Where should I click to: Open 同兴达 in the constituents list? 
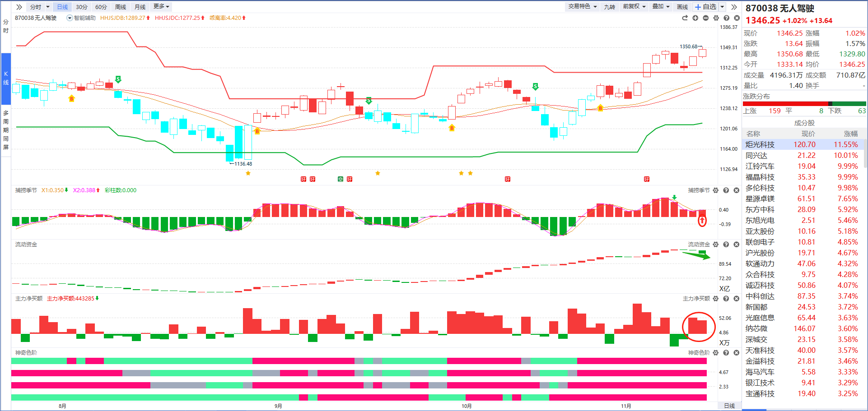point(803,155)
